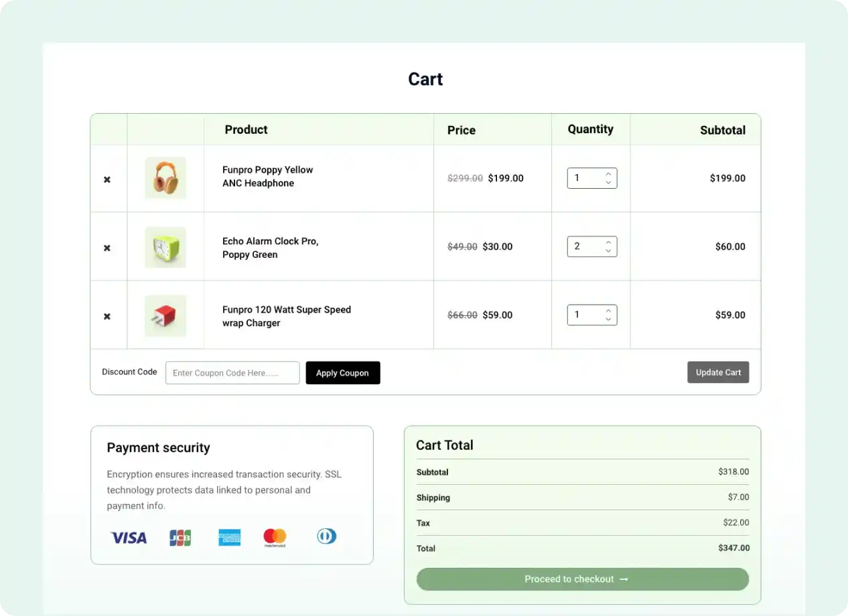This screenshot has height=616, width=848.
Task: Click the alarm clock product thumbnail
Action: tap(165, 247)
